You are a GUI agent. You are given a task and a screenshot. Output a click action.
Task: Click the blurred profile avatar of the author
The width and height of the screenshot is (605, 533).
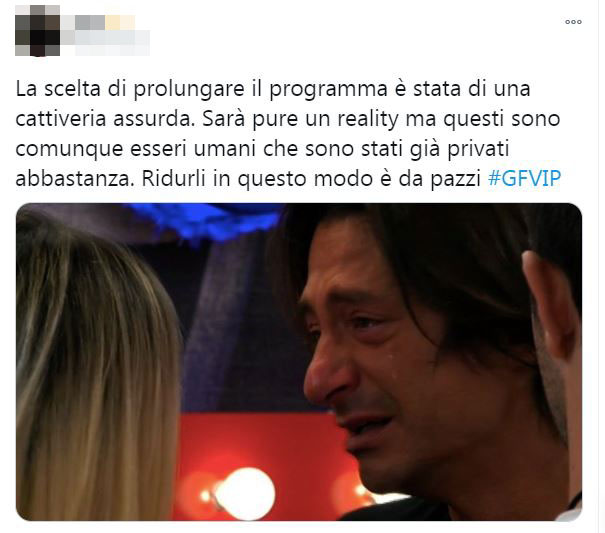37,30
